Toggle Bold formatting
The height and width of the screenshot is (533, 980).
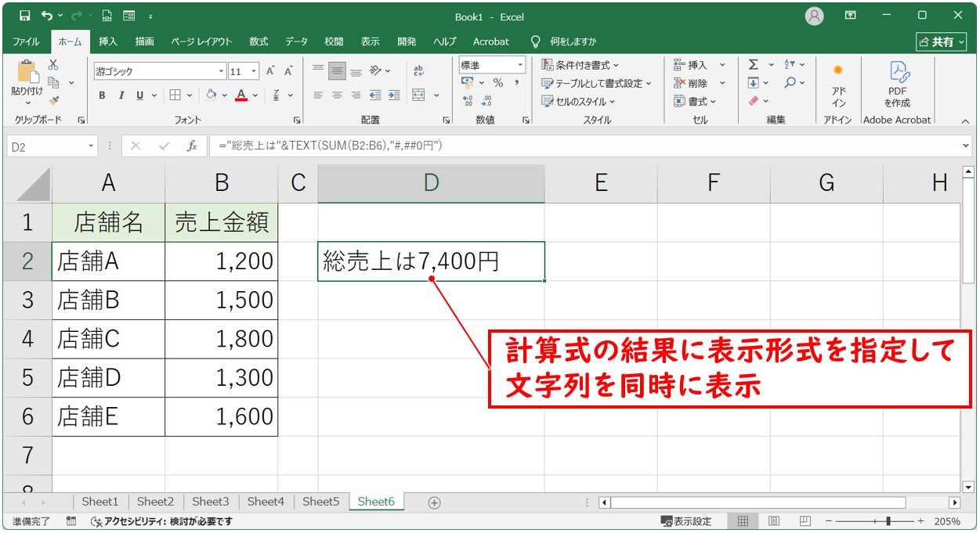point(102,95)
